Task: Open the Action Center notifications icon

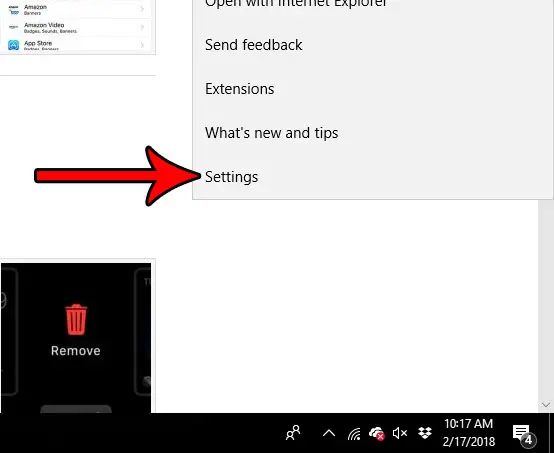Action: click(x=524, y=434)
